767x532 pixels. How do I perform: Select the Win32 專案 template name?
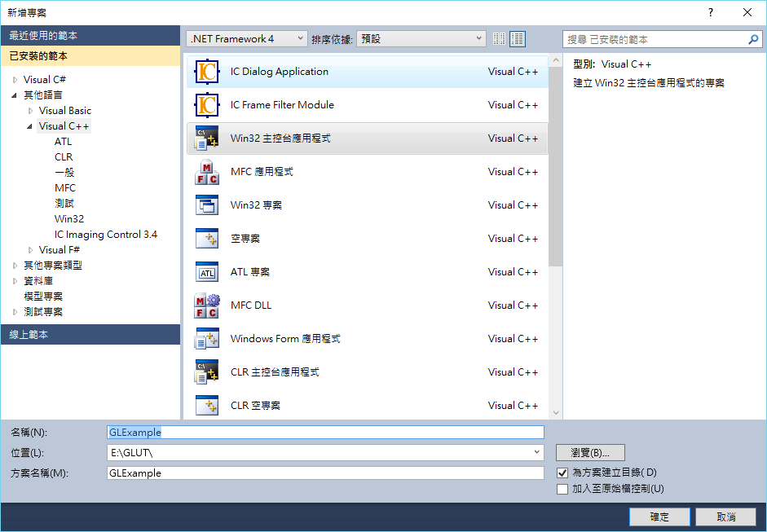tap(256, 204)
